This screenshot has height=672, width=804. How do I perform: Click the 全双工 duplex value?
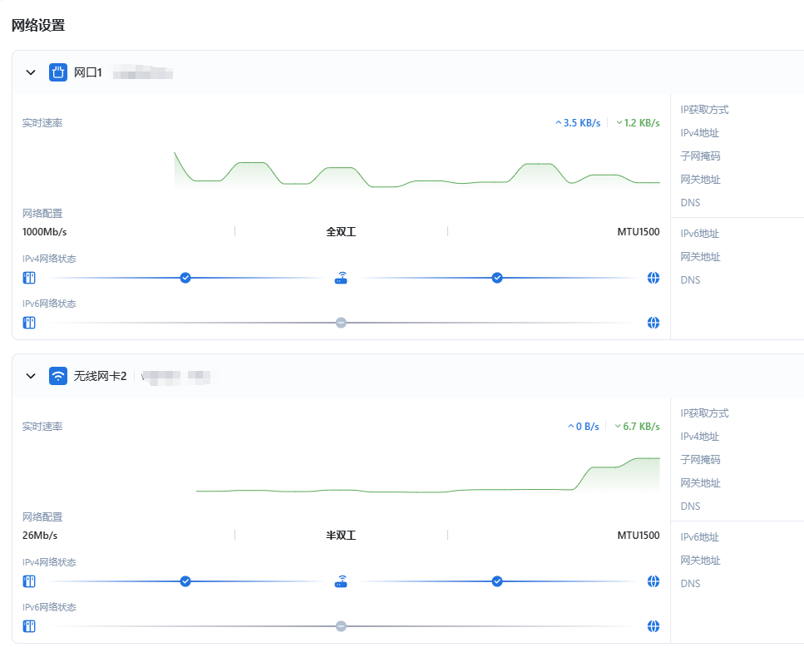(x=341, y=232)
